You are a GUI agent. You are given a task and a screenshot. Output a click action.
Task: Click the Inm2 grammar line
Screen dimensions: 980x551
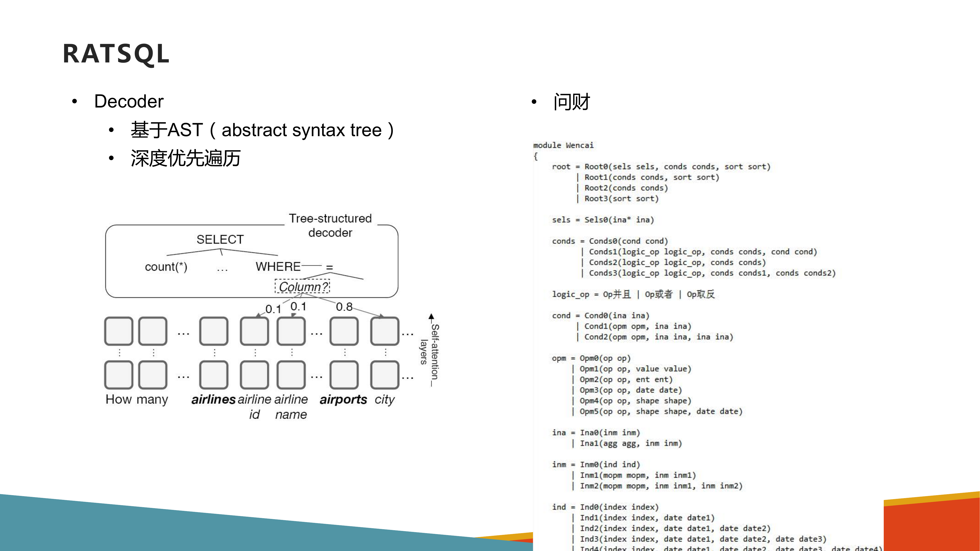tap(657, 486)
